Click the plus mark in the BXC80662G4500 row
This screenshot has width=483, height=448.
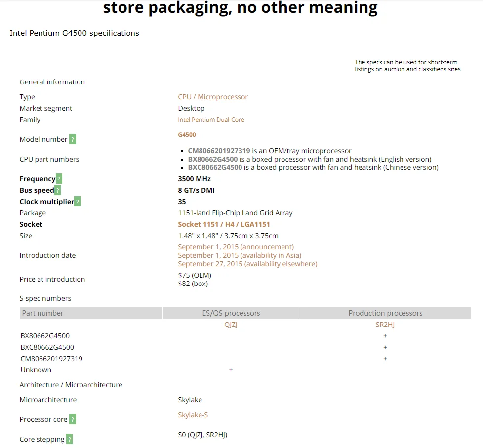[x=385, y=347]
